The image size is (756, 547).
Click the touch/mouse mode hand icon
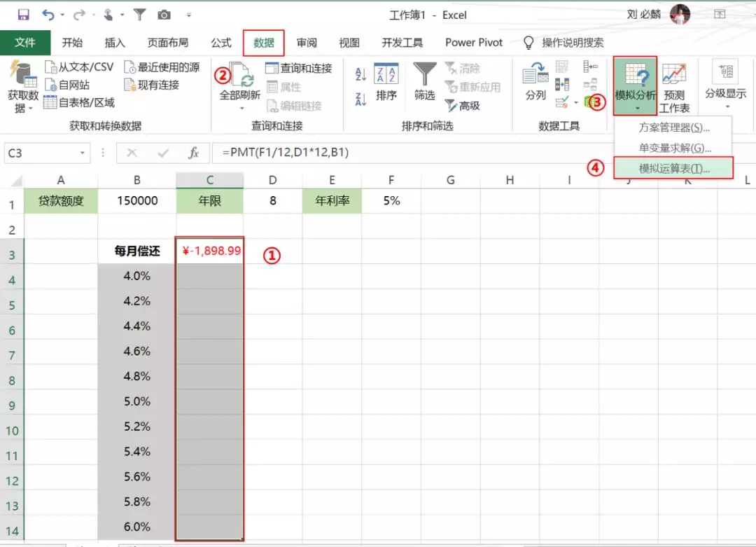pos(108,15)
